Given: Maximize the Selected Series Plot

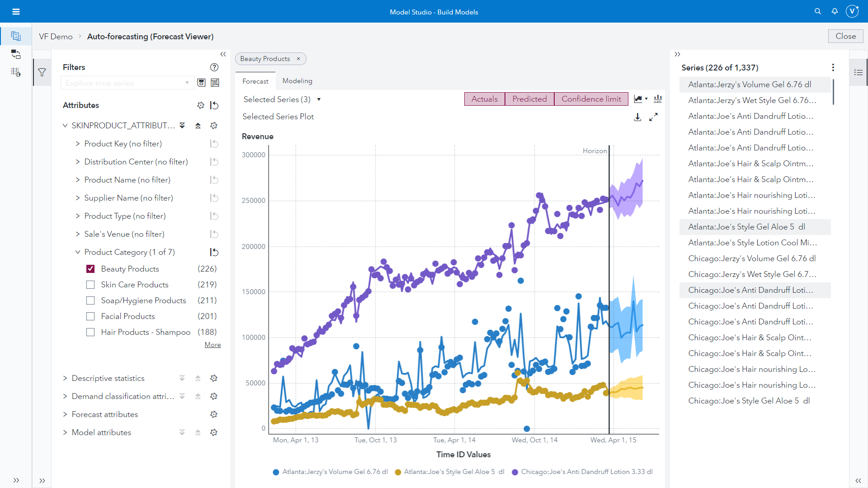Looking at the screenshot, I should coord(654,117).
